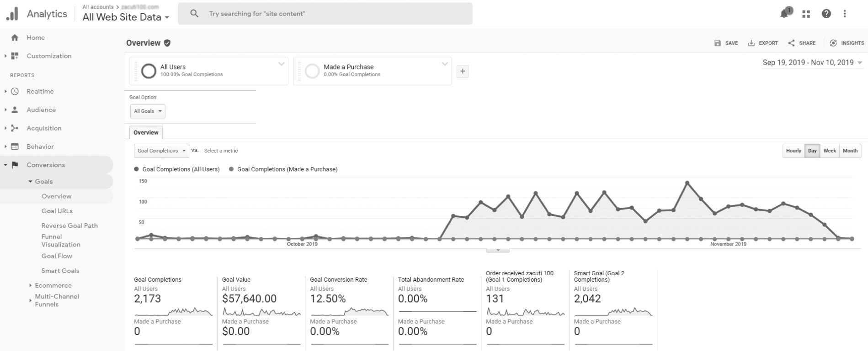868x351 pixels.
Task: Open the three-dot more options menu
Action: 845,14
